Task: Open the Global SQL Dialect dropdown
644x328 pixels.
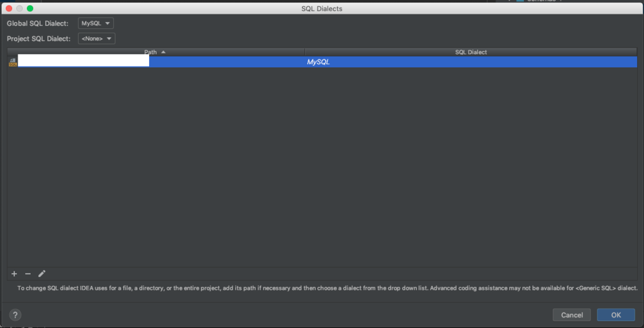Action: (x=96, y=23)
